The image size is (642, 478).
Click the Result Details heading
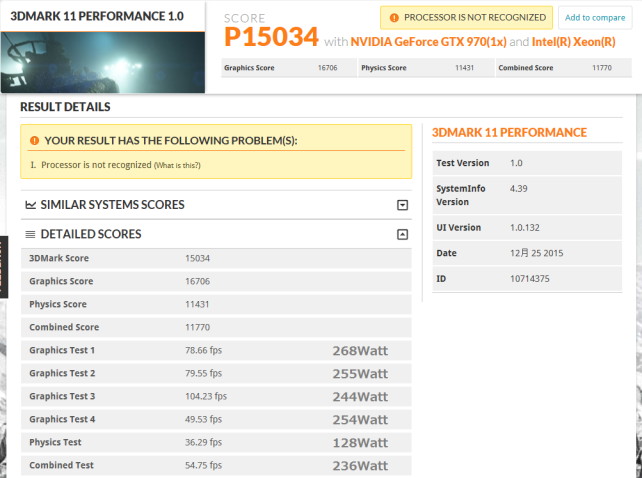(65, 107)
